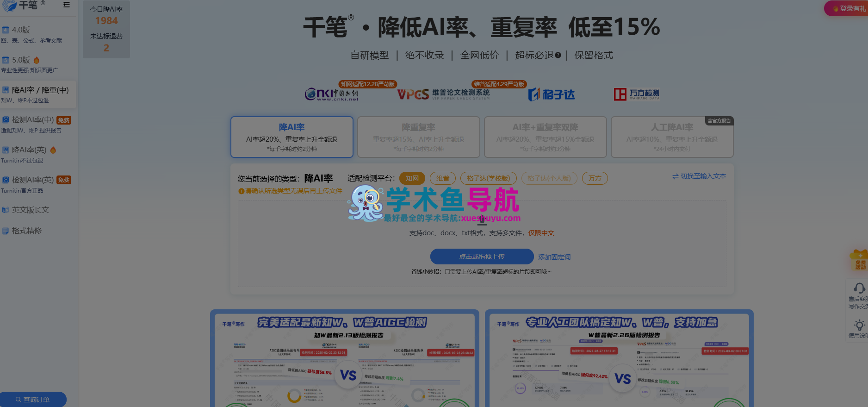Open the 添加固定词 link
868x407 pixels.
point(554,257)
